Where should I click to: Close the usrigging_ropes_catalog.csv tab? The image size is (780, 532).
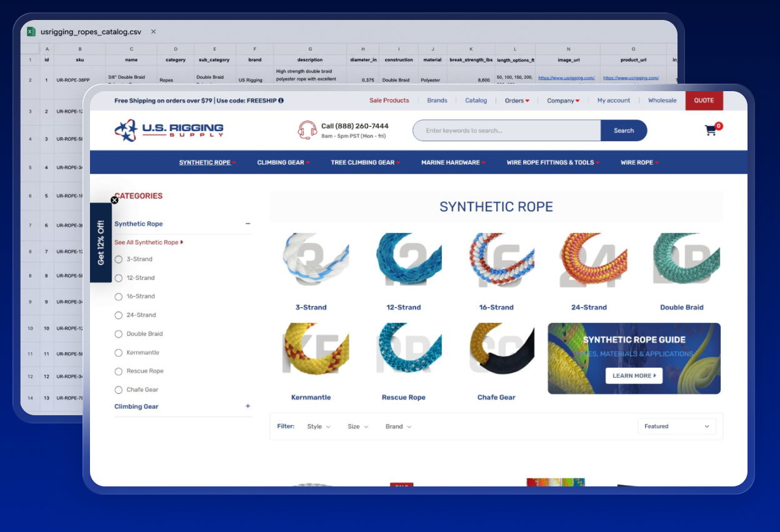(153, 31)
